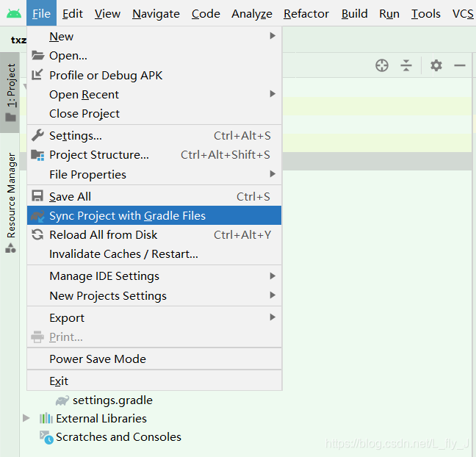Open the Tools menu

point(426,13)
